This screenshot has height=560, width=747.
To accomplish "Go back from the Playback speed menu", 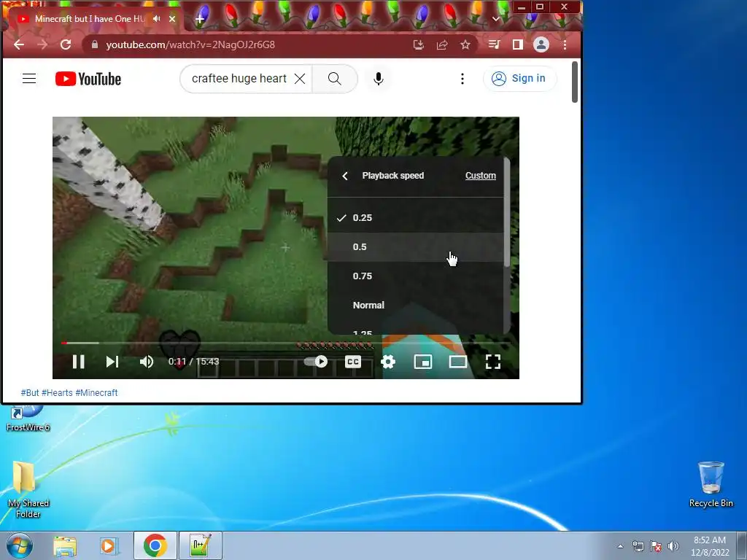I will coord(345,176).
